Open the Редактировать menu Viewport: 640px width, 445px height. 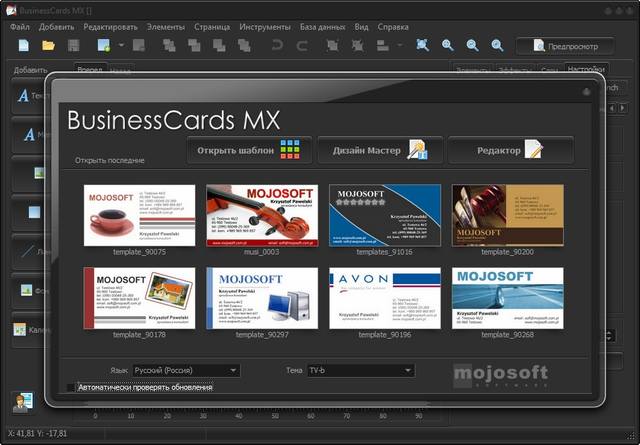pyautogui.click(x=111, y=27)
